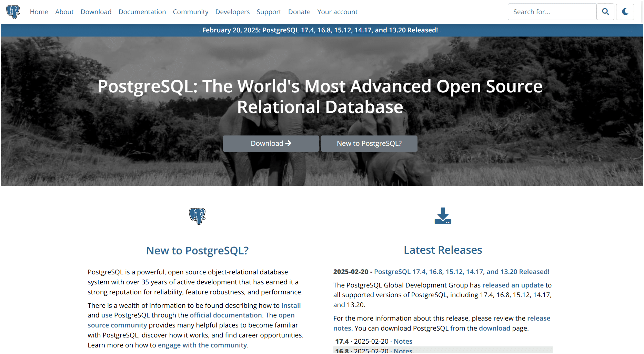644x354 pixels.
Task: Open the Documentation section
Action: tap(142, 11)
